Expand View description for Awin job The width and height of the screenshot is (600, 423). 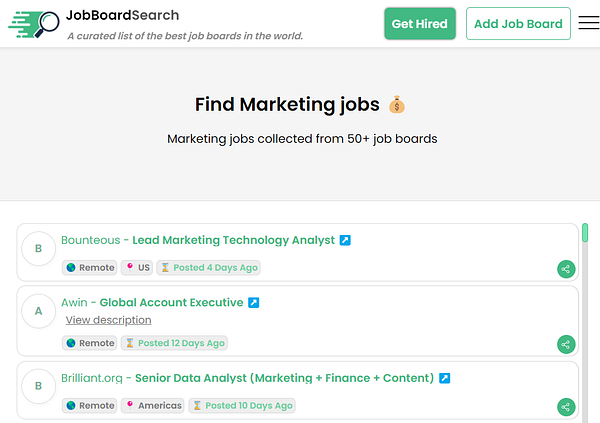click(108, 320)
